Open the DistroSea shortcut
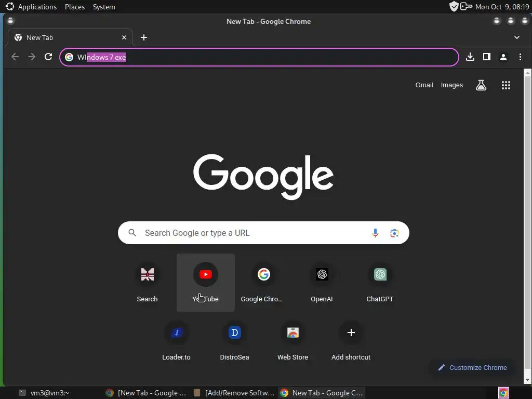The width and height of the screenshot is (532, 399). click(234, 340)
